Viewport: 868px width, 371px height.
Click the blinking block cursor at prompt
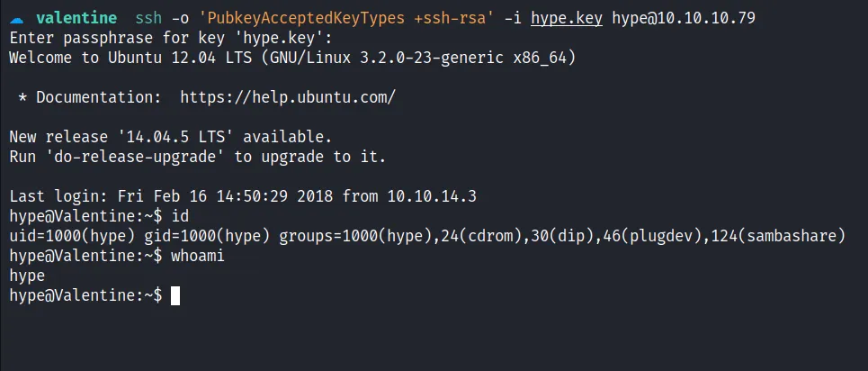(x=175, y=295)
